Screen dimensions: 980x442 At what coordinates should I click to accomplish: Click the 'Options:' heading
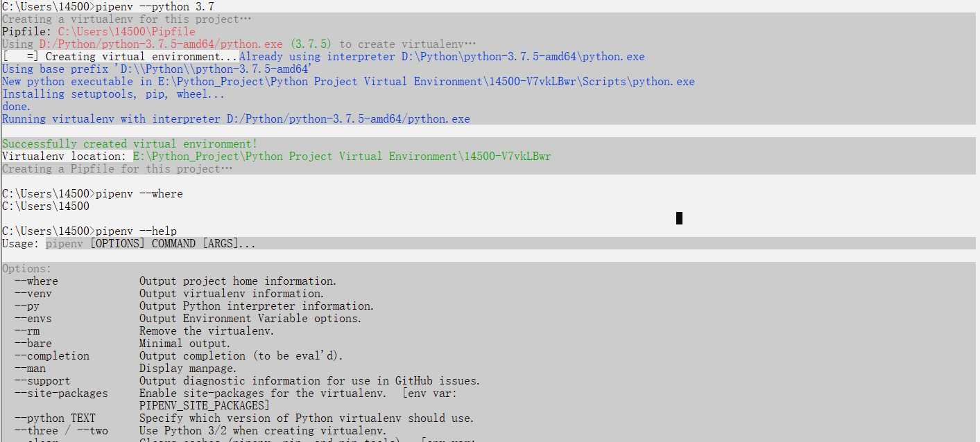[x=26, y=269]
